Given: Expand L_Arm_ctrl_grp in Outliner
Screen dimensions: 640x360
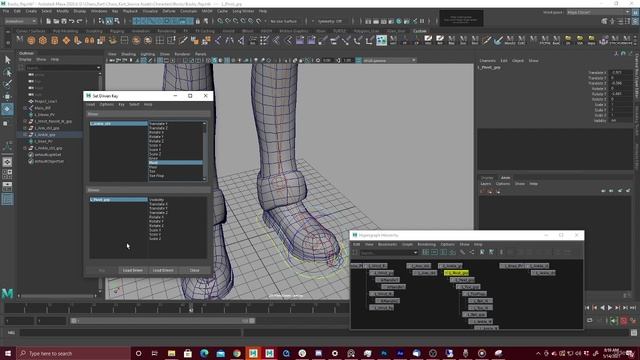Looking at the screenshot, I should point(25,128).
